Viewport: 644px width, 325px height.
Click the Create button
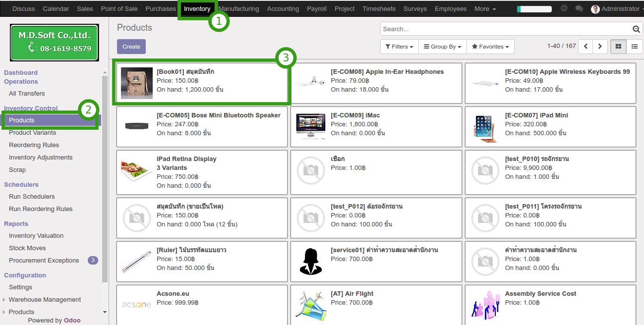tap(131, 47)
